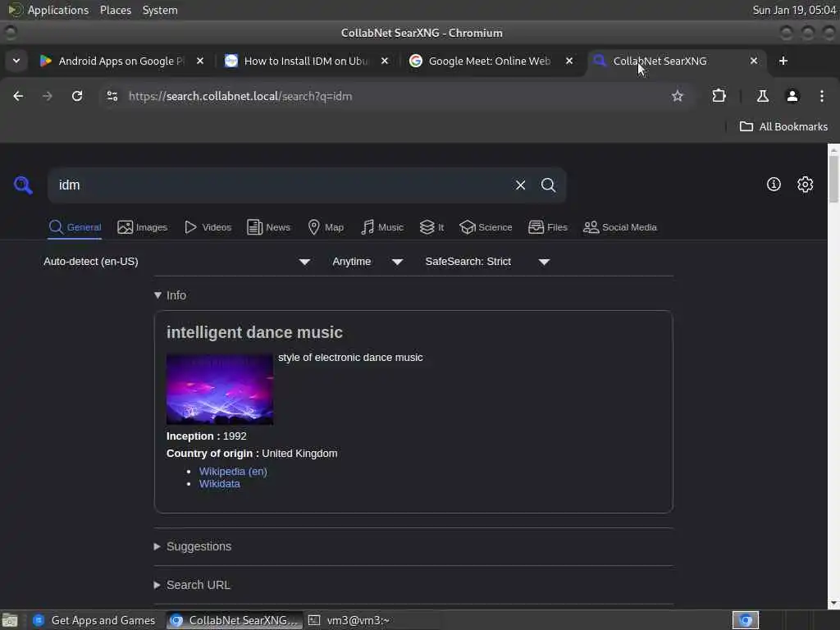Submit search with magnifier button

(548, 185)
